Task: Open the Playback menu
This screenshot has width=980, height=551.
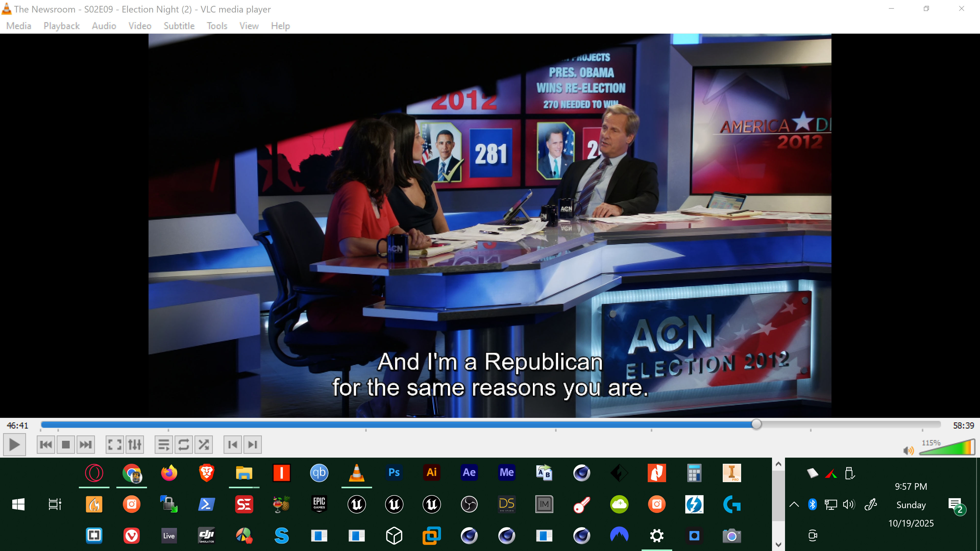Action: 61,26
